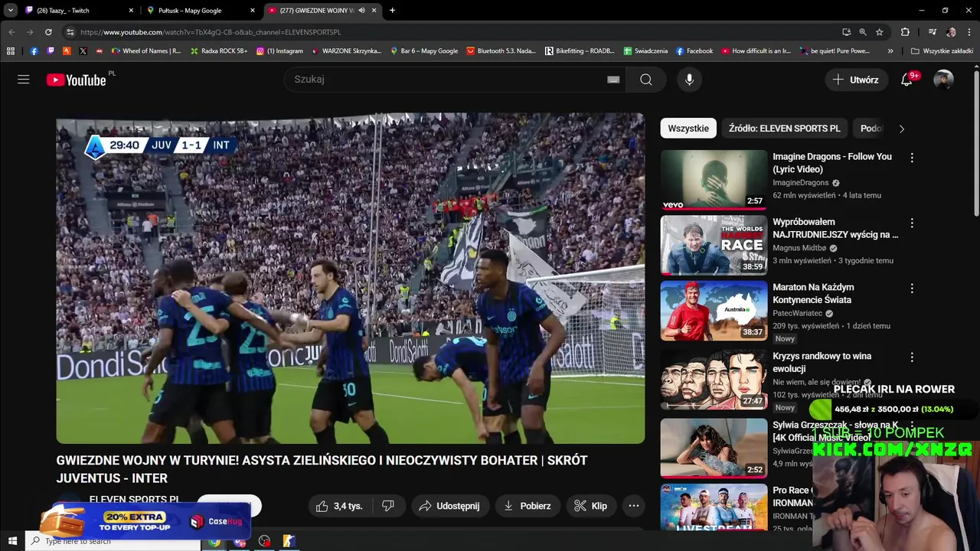Open the video title GWIEZDNE WOJNY W TURYNIE
980x551 pixels.
click(x=322, y=469)
